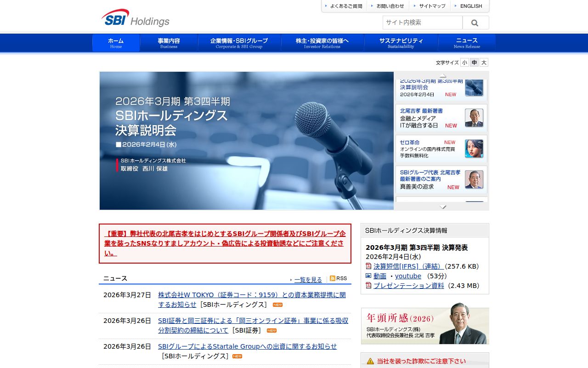The height and width of the screenshot is (368, 588).
Task: Open the 事業内容 Business menu
Action: point(169,43)
